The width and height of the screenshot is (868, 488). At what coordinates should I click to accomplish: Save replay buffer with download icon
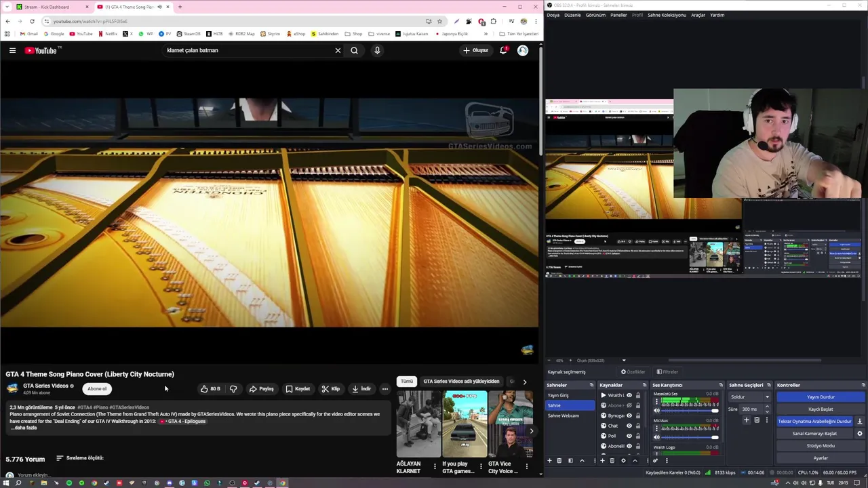pos(860,422)
